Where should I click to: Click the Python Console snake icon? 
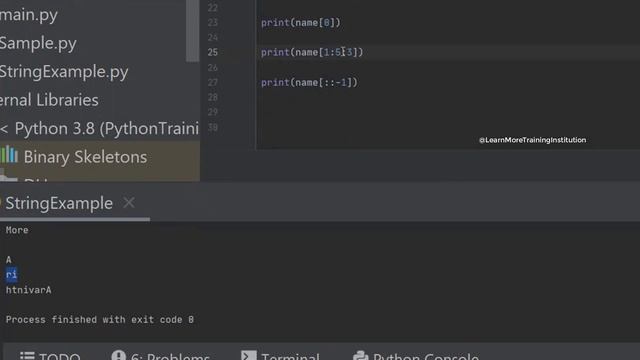point(360,356)
